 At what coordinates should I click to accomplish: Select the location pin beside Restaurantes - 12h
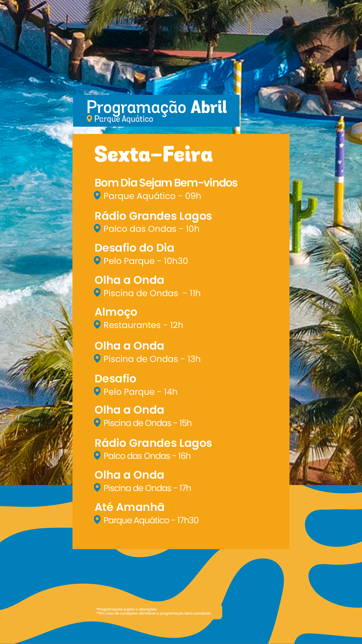(97, 324)
